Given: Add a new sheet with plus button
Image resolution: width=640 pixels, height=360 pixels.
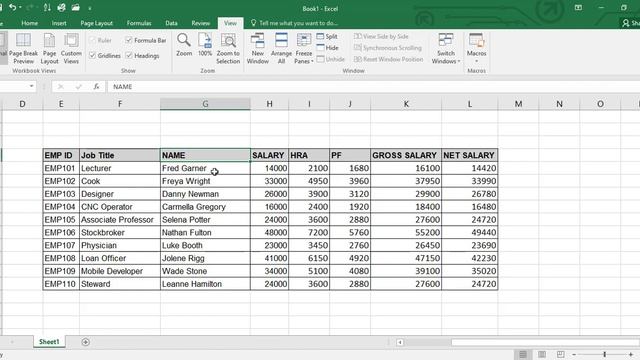Looking at the screenshot, I should [85, 342].
